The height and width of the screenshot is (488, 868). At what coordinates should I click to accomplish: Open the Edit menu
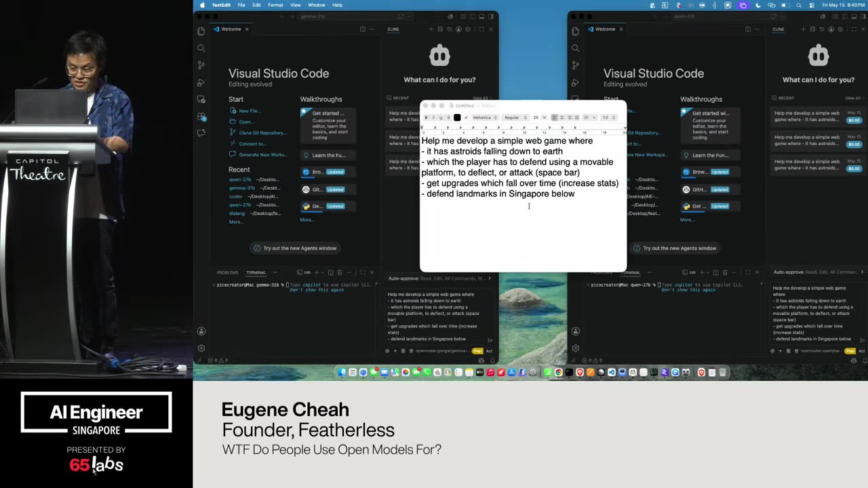click(256, 5)
